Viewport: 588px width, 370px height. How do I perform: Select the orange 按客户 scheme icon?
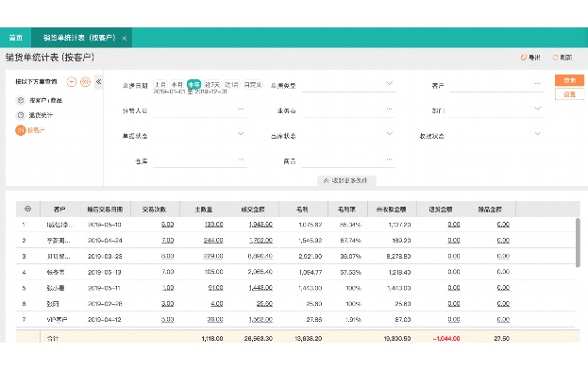(x=20, y=130)
